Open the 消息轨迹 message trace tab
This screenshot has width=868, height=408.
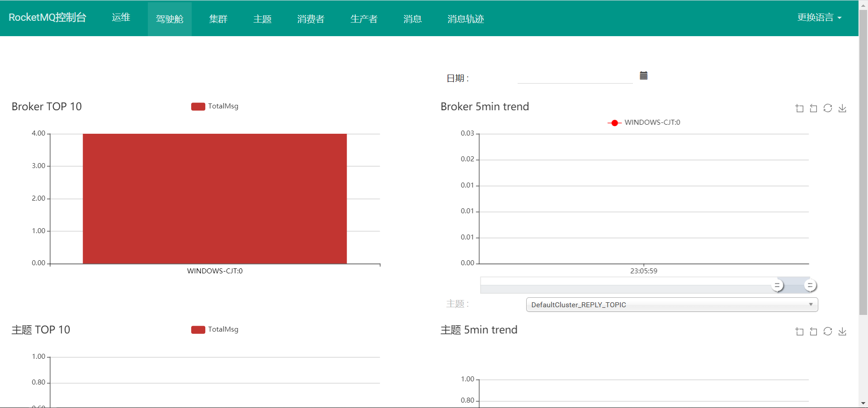click(x=466, y=19)
